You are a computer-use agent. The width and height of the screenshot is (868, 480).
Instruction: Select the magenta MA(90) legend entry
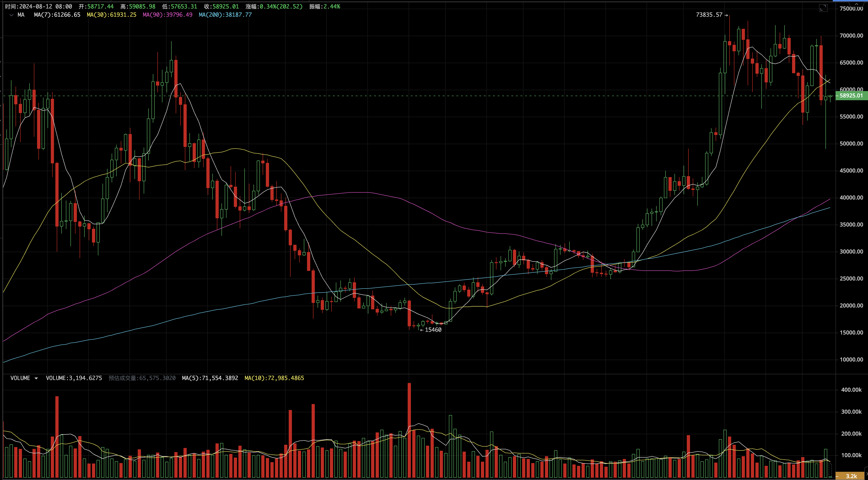tap(167, 15)
